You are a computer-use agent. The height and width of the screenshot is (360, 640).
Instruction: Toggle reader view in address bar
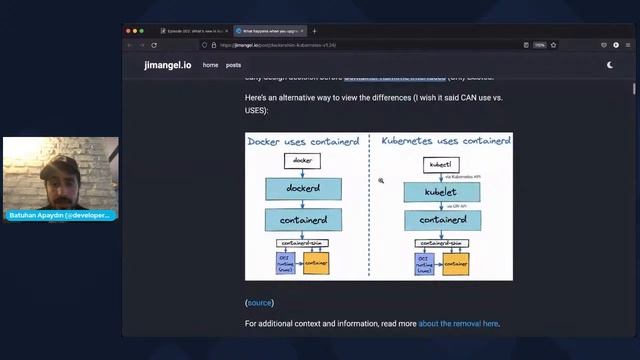click(526, 45)
